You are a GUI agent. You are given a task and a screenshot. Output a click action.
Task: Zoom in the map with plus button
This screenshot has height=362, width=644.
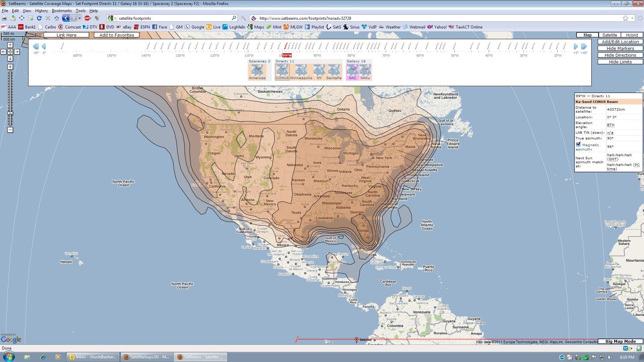click(10, 67)
